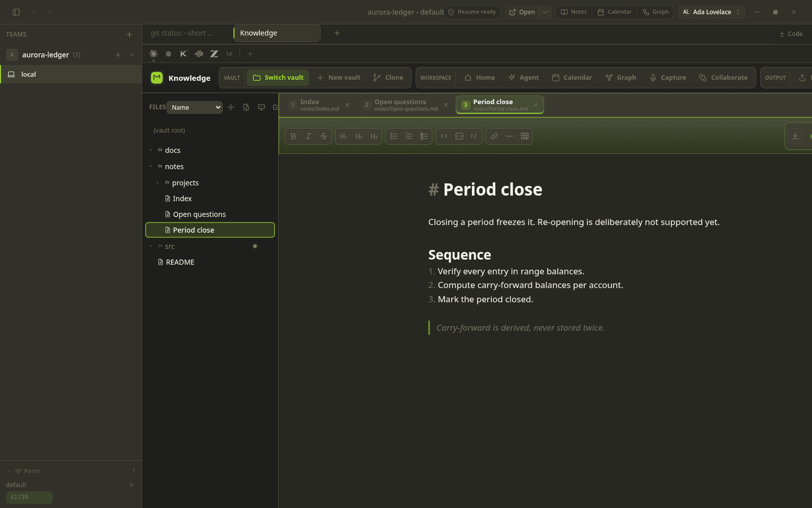Click the locate-file crosshair icon beside Files
Screen dimensions: 812x508
coord(231,107)
